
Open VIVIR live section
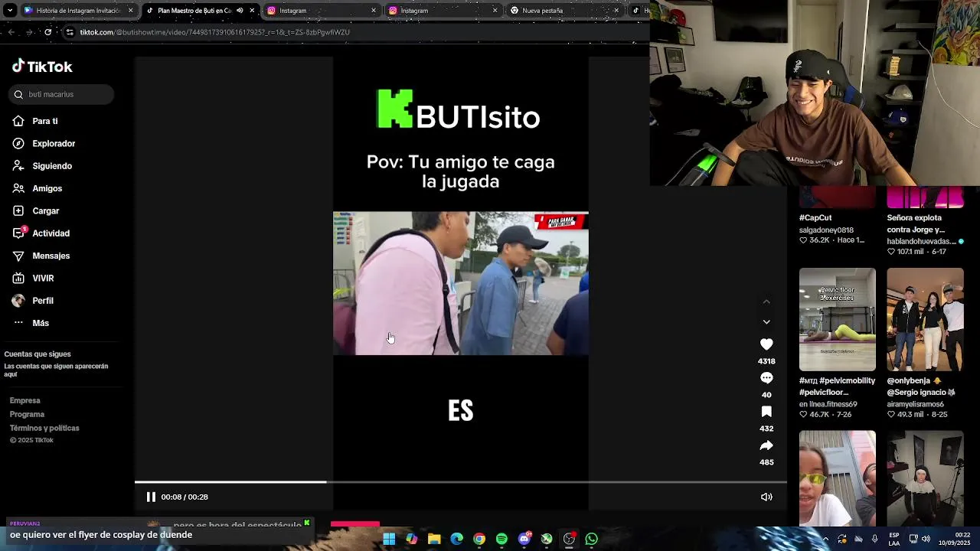point(34,279)
